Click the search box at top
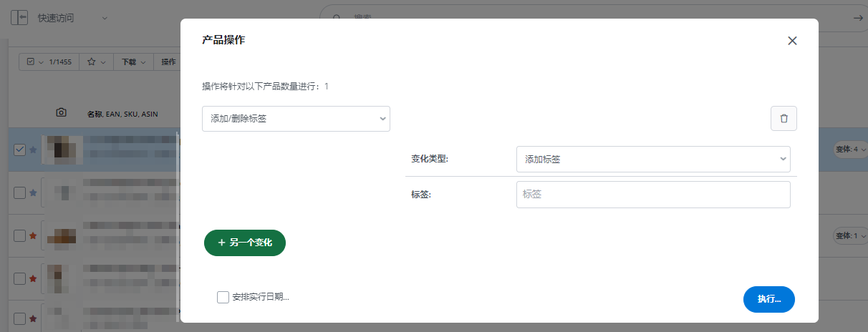The height and width of the screenshot is (332, 868). click(594, 18)
